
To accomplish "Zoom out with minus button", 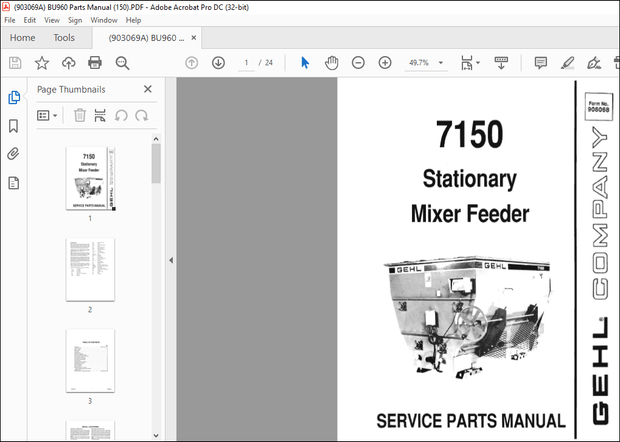I will tap(358, 62).
